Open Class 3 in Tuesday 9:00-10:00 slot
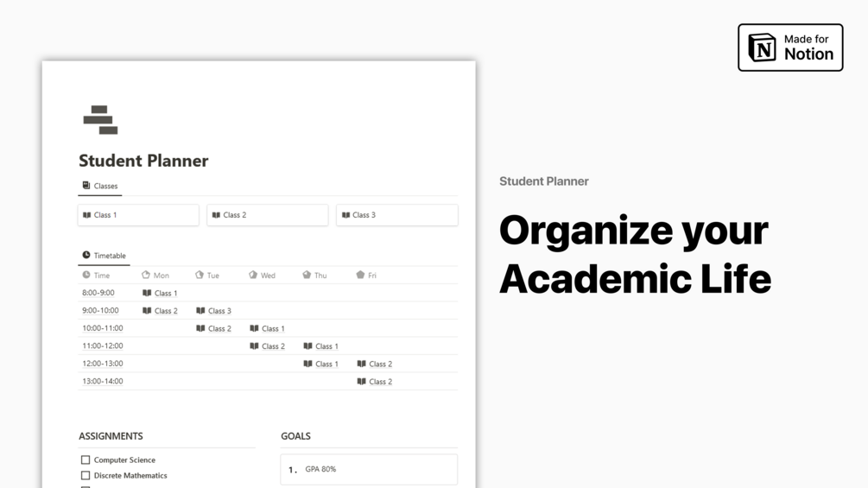This screenshot has width=868, height=488. tap(213, 311)
